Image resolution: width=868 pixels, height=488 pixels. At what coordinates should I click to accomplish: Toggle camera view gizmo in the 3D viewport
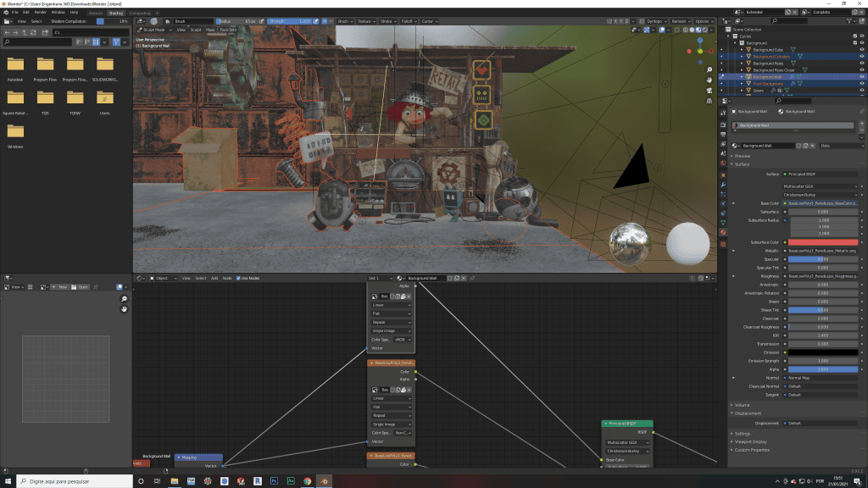pyautogui.click(x=709, y=91)
